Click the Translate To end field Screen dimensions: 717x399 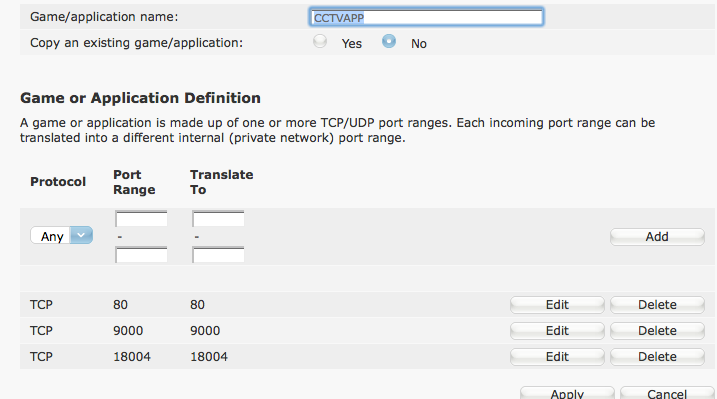218,255
